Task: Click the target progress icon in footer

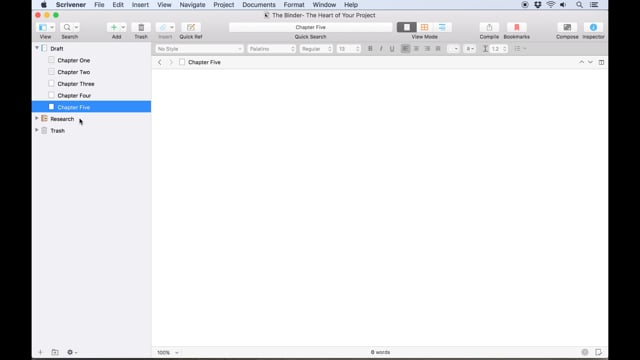Action: click(x=585, y=352)
